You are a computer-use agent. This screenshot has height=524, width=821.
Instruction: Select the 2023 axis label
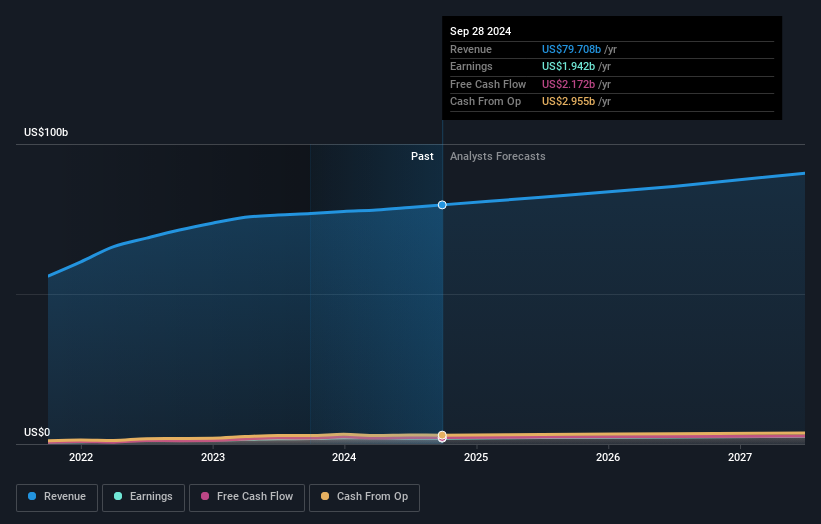click(x=213, y=458)
